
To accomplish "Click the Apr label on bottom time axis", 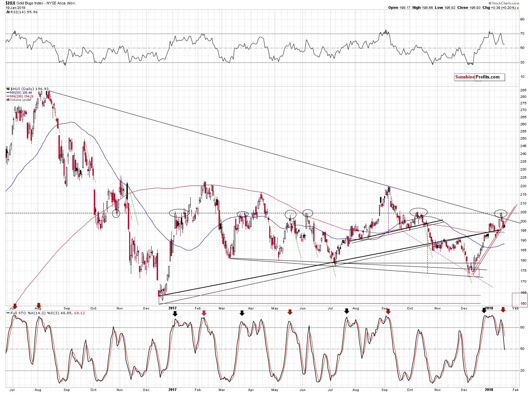I will 251,390.
